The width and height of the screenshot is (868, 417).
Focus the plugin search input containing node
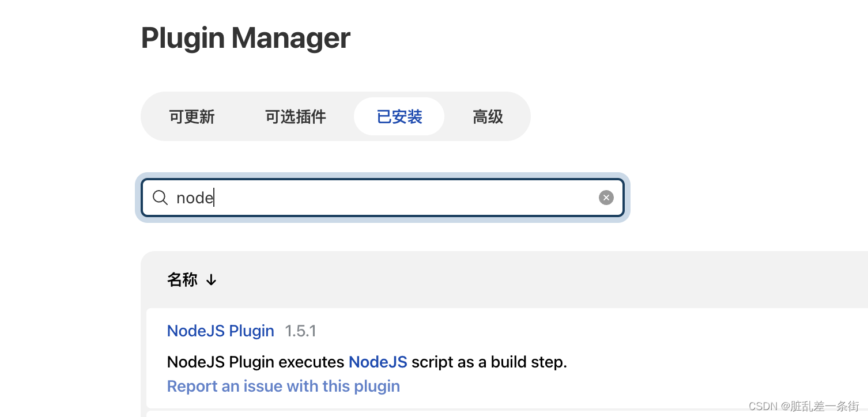383,198
